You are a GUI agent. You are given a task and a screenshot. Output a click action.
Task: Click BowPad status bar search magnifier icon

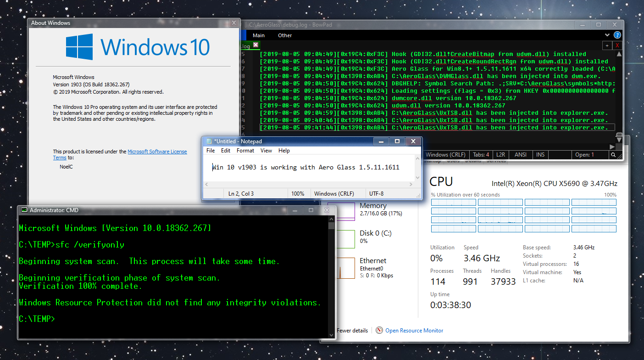coord(613,155)
